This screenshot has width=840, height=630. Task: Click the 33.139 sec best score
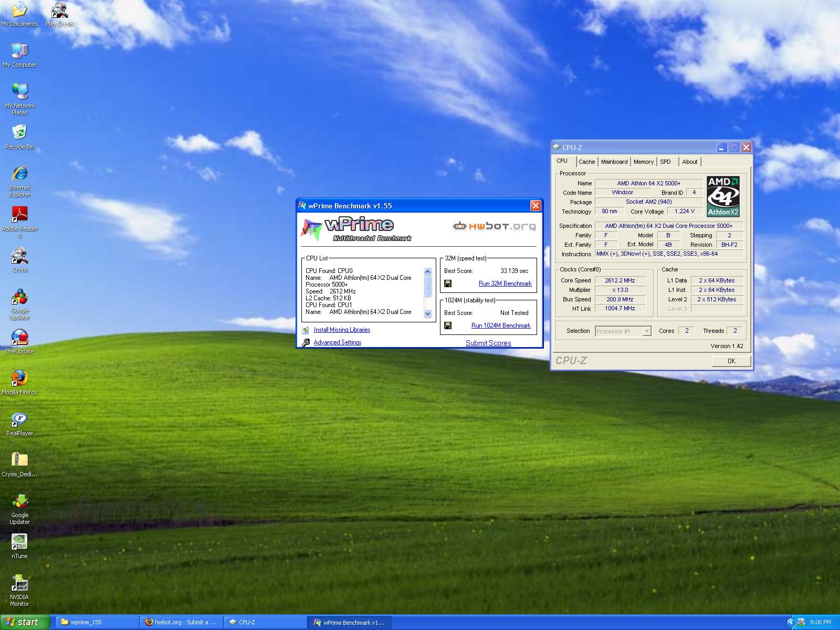[514, 271]
